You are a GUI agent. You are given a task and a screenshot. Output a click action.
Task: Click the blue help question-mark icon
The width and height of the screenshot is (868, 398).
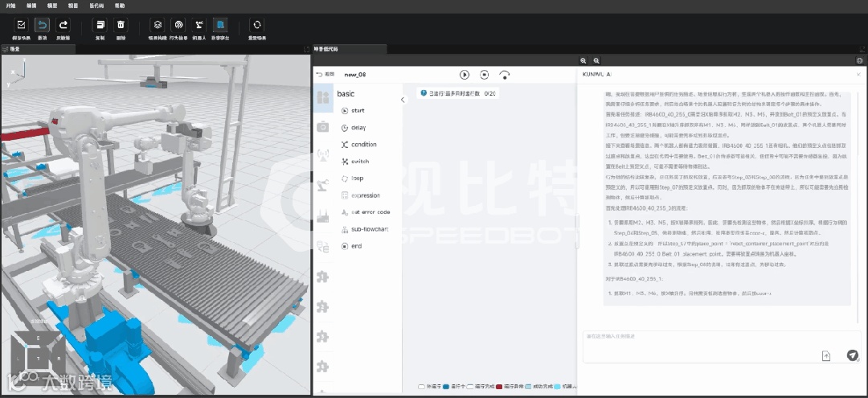[424, 93]
